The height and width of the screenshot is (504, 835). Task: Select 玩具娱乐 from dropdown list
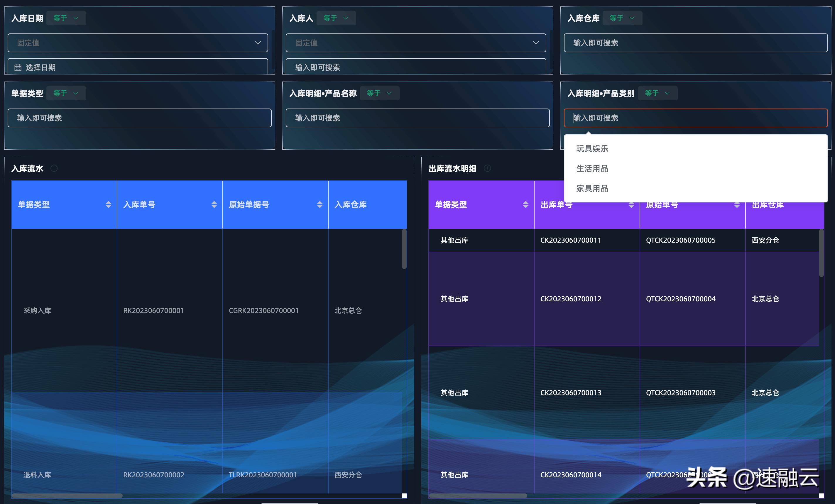click(x=592, y=148)
